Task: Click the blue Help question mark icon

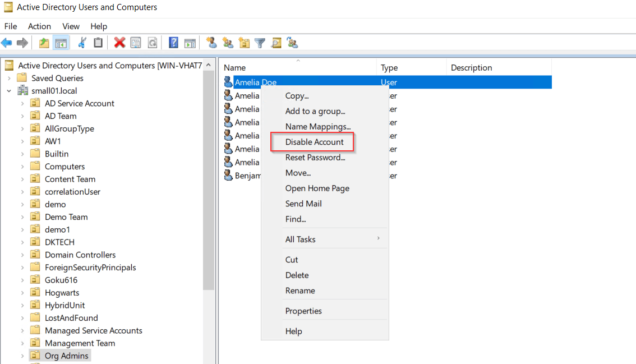Action: (174, 43)
